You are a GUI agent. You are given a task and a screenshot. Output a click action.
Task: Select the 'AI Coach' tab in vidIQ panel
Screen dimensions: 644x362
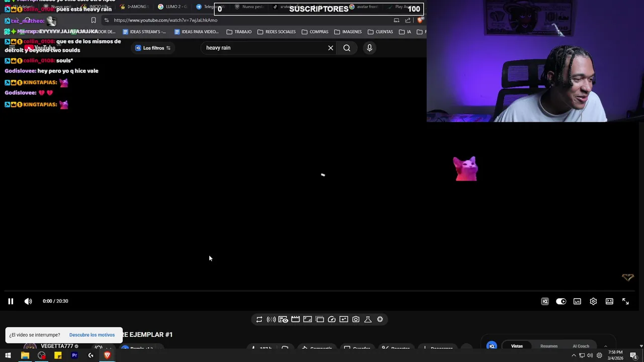(581, 346)
